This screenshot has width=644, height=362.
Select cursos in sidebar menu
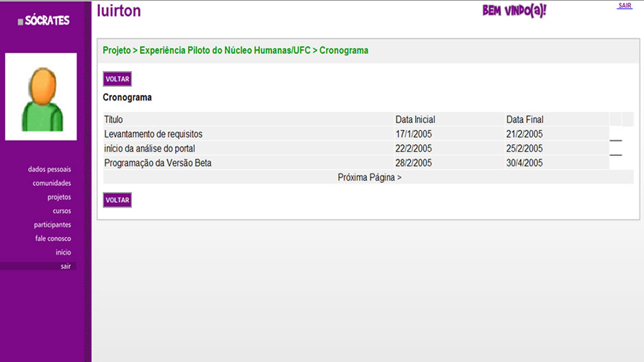(x=62, y=211)
